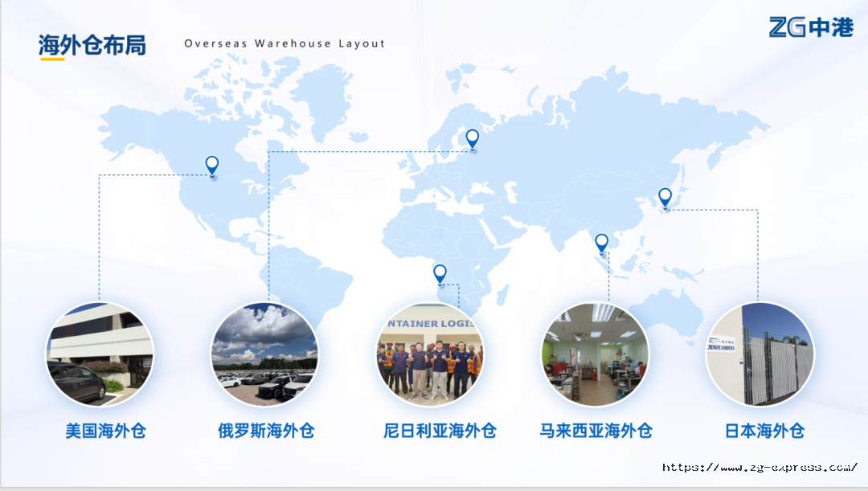Screen dimensions: 868x491
Task: Open the 美国海外仓 warehouse photo
Action: point(100,355)
